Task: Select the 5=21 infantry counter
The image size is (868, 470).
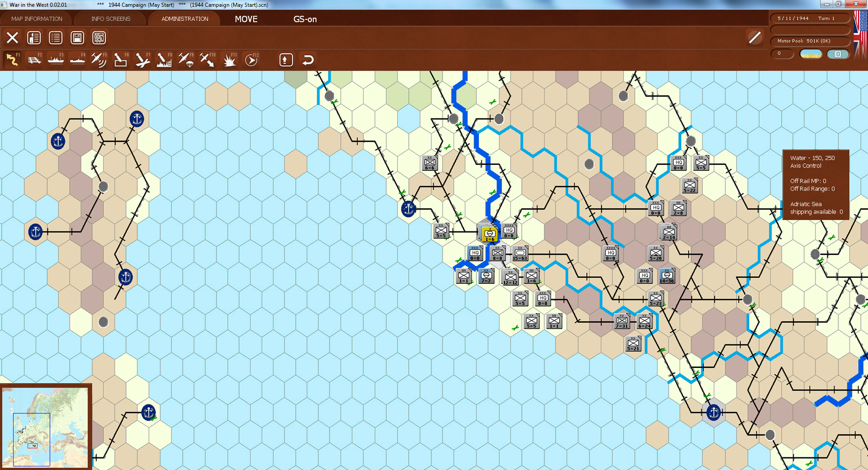Action: pos(633,343)
